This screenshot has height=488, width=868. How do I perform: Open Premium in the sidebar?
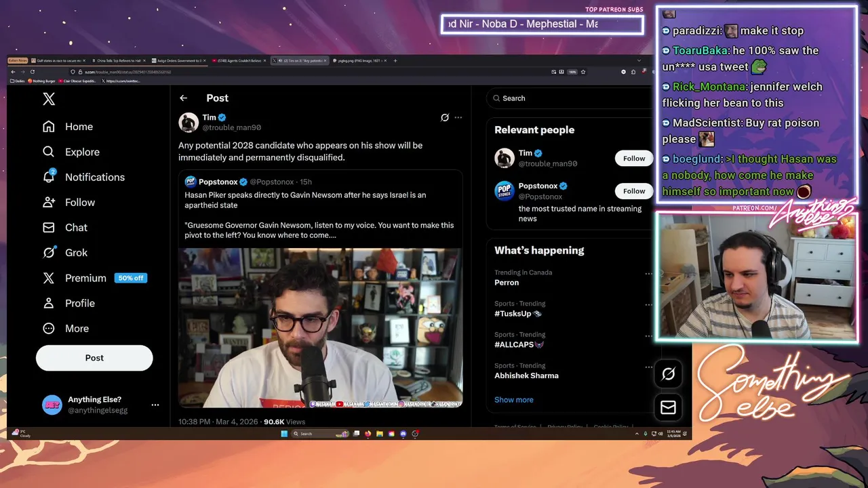tap(94, 278)
